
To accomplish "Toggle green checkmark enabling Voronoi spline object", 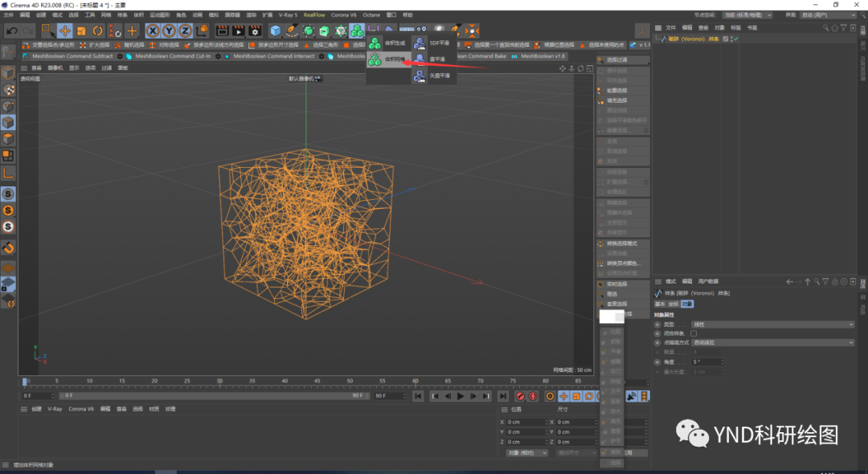I will coord(735,39).
